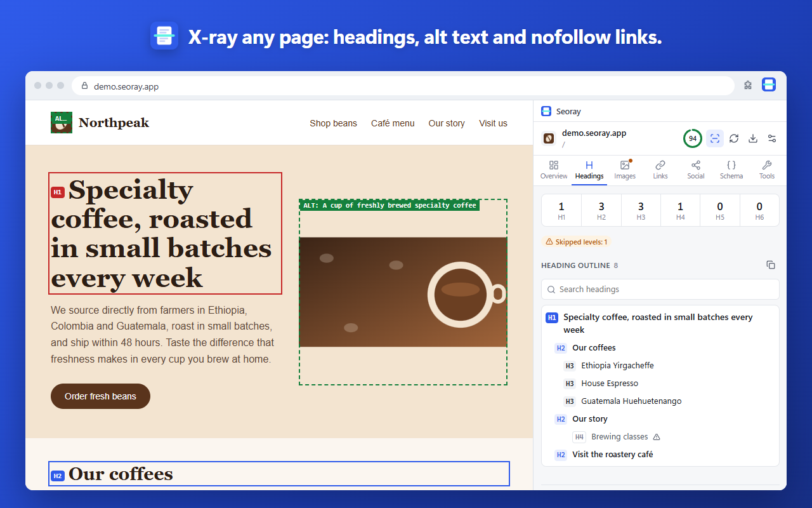Copy the heading outline
Screen dimensions: 812x508
(771, 265)
